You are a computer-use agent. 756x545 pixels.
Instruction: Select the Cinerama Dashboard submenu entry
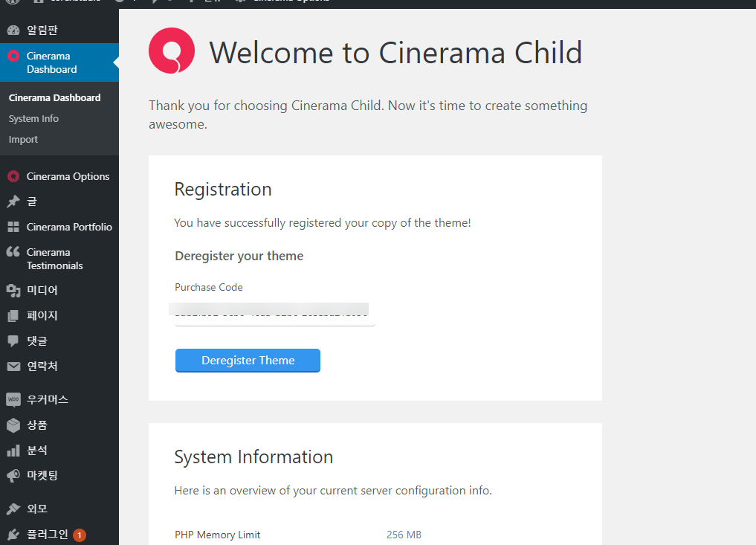(x=54, y=98)
